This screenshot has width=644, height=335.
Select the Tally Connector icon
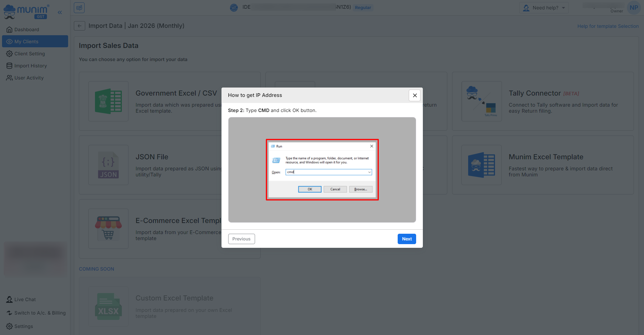pyautogui.click(x=481, y=101)
